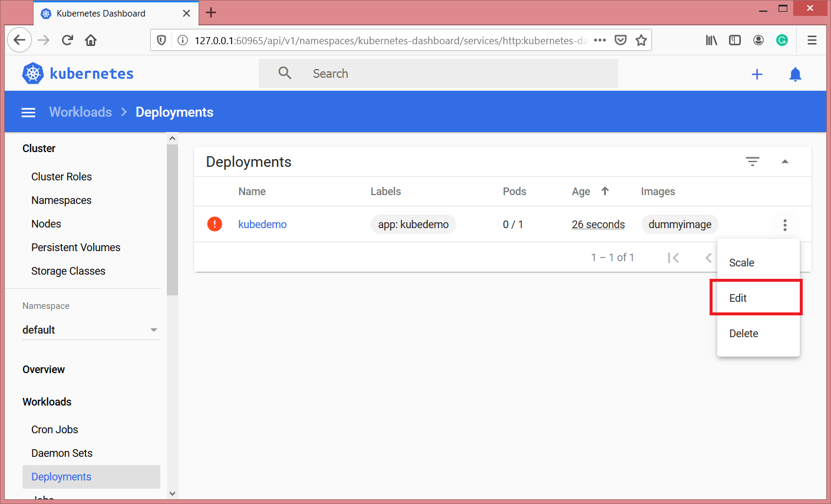Select Delete from the context menu
The width and height of the screenshot is (831, 504).
pos(759,334)
